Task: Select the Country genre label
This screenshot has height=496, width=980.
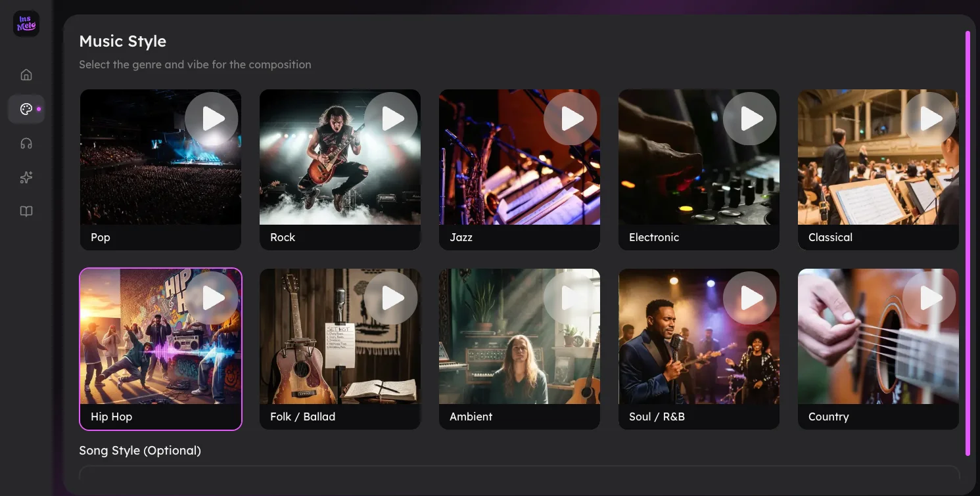Action: coord(828,417)
